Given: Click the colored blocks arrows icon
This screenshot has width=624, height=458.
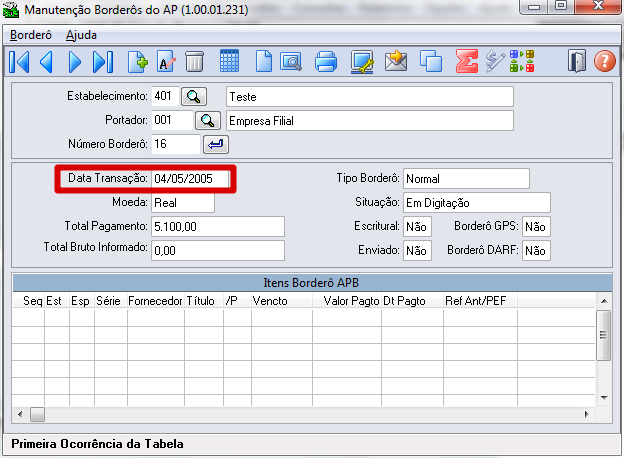Looking at the screenshot, I should 522,61.
